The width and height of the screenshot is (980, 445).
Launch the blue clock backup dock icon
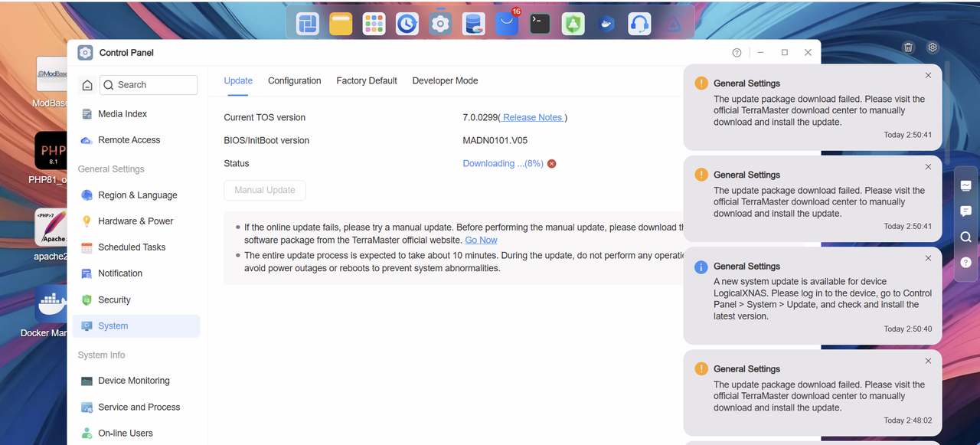(x=407, y=24)
